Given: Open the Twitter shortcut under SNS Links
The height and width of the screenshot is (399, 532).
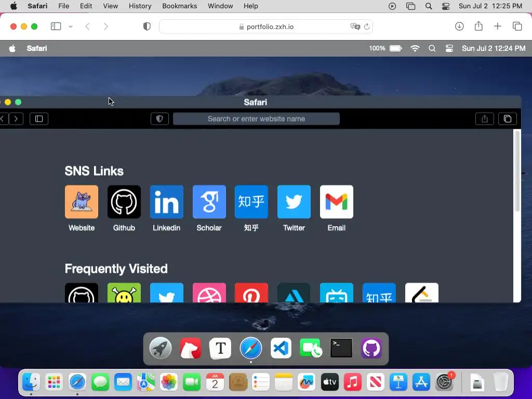Looking at the screenshot, I should point(294,202).
